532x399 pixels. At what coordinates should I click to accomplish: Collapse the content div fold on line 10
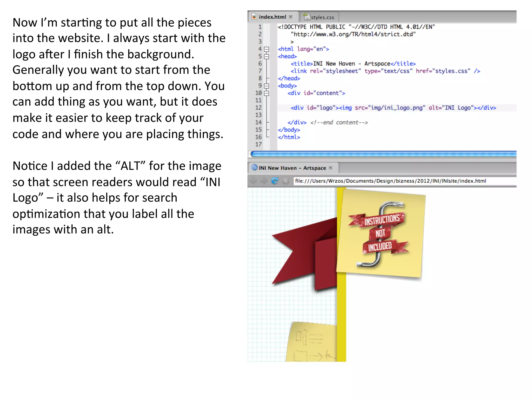click(267, 93)
